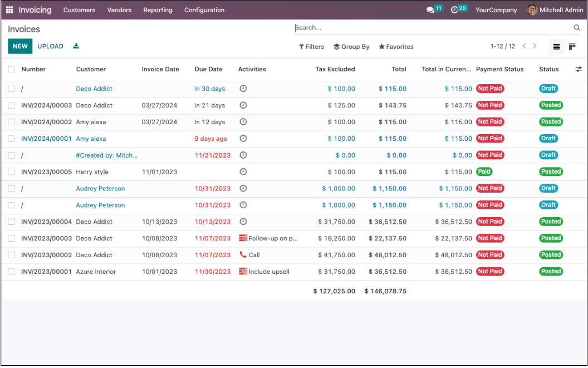Click the download export icon

pos(76,46)
